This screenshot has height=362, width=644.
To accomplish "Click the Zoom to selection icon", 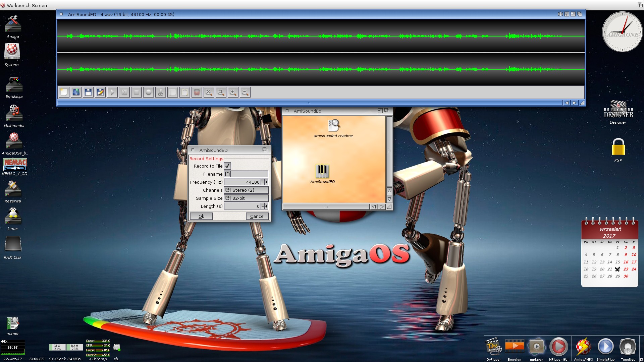I will pos(221,92).
